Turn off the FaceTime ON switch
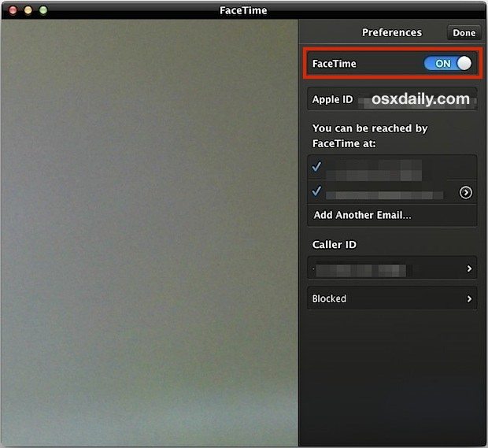The height and width of the screenshot is (448, 488). (448, 64)
